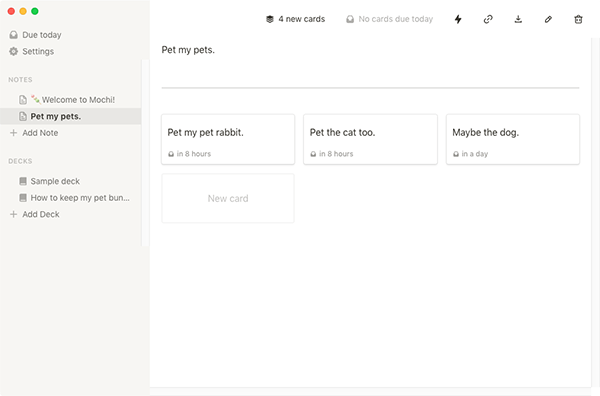
Task: Open the Sample deck
Action: (70, 181)
